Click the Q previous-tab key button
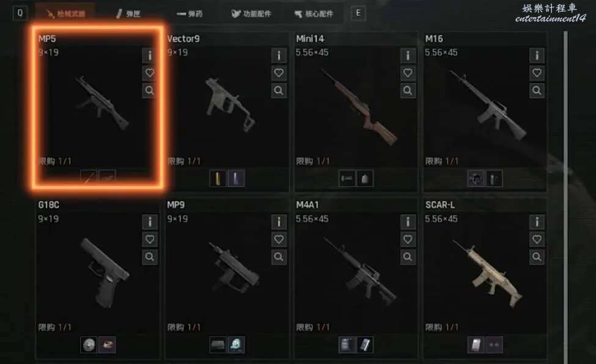This screenshot has height=364, width=596. click(x=20, y=13)
